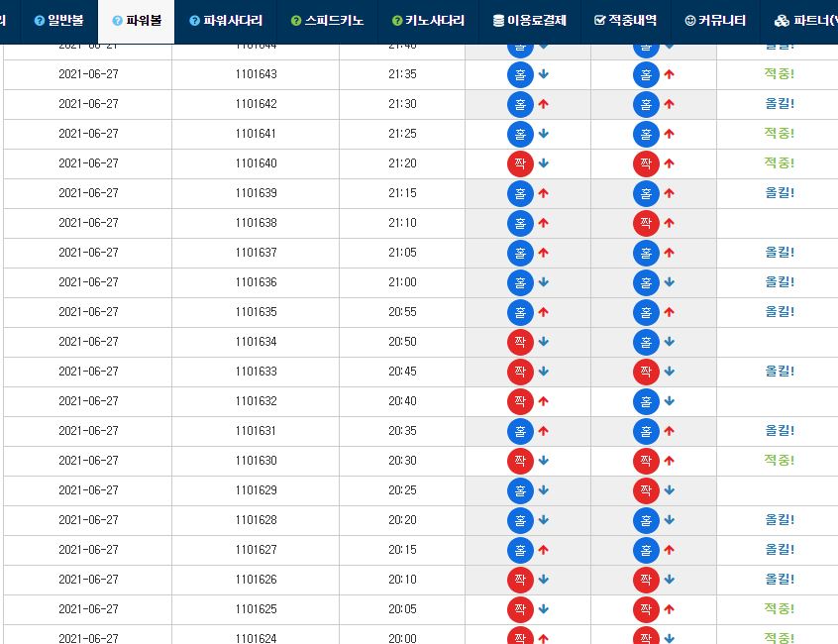Click first blue down arrow in row 1101636
838x644 pixels.
click(x=544, y=282)
